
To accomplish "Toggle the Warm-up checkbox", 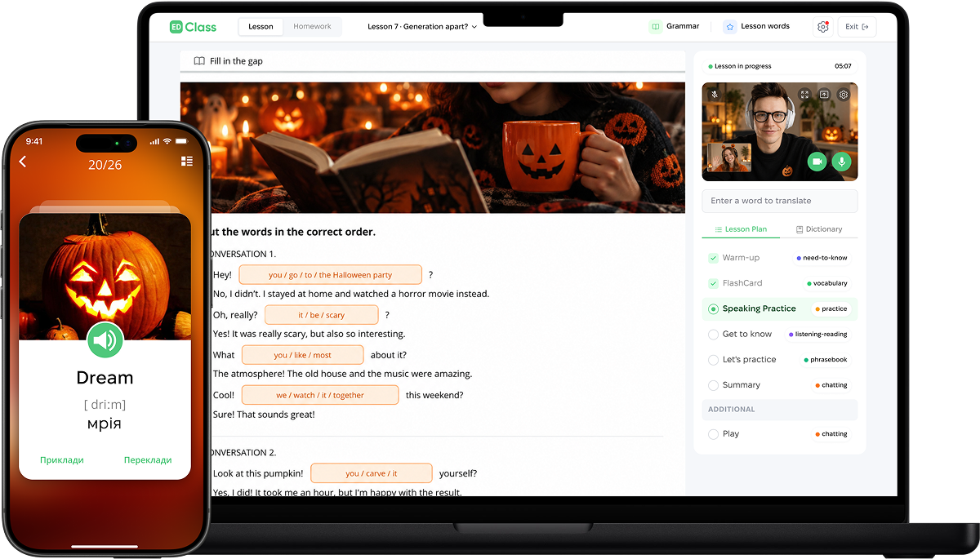I will pyautogui.click(x=714, y=258).
